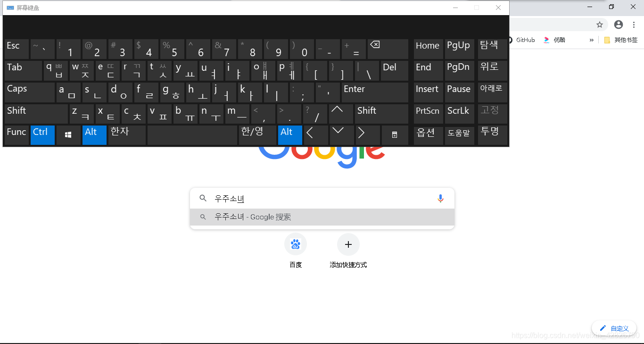Click the search magnifier in the search box
Image resolution: width=644 pixels, height=344 pixels.
(x=203, y=198)
